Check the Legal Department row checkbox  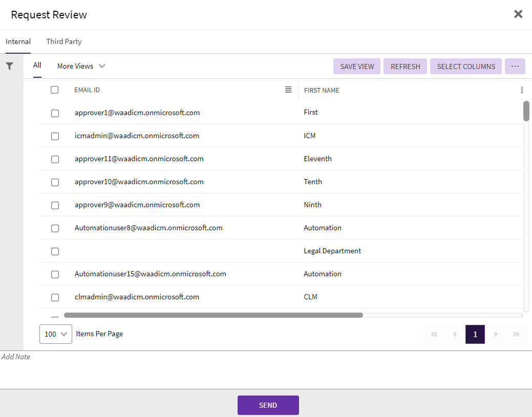click(x=55, y=251)
